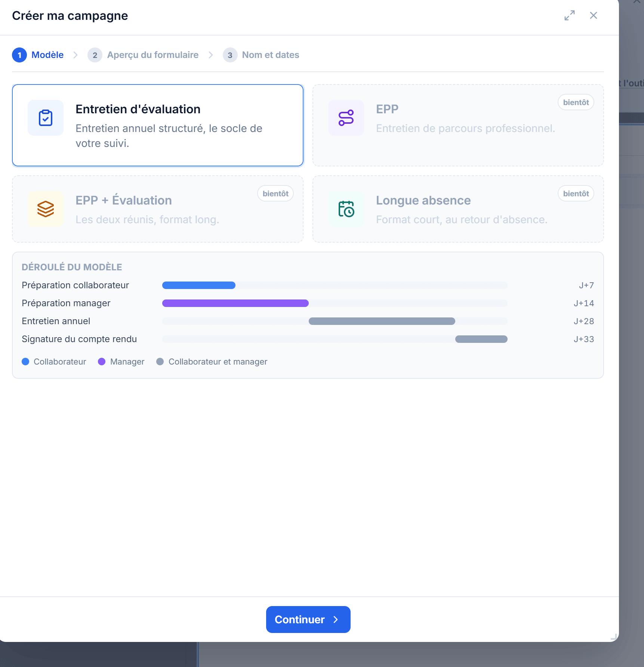Click the Préparation collaborateur row label
This screenshot has height=667, width=644.
76,285
